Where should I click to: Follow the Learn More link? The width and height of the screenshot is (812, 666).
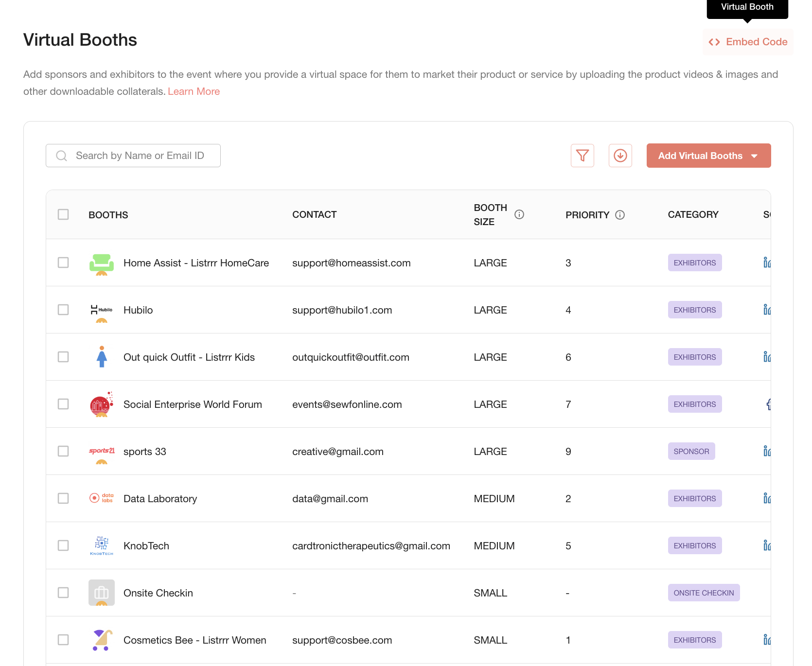coord(194,91)
